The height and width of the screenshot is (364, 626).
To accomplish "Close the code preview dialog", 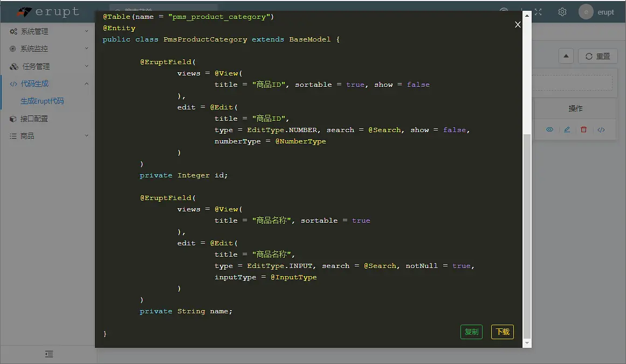I will click(x=518, y=24).
